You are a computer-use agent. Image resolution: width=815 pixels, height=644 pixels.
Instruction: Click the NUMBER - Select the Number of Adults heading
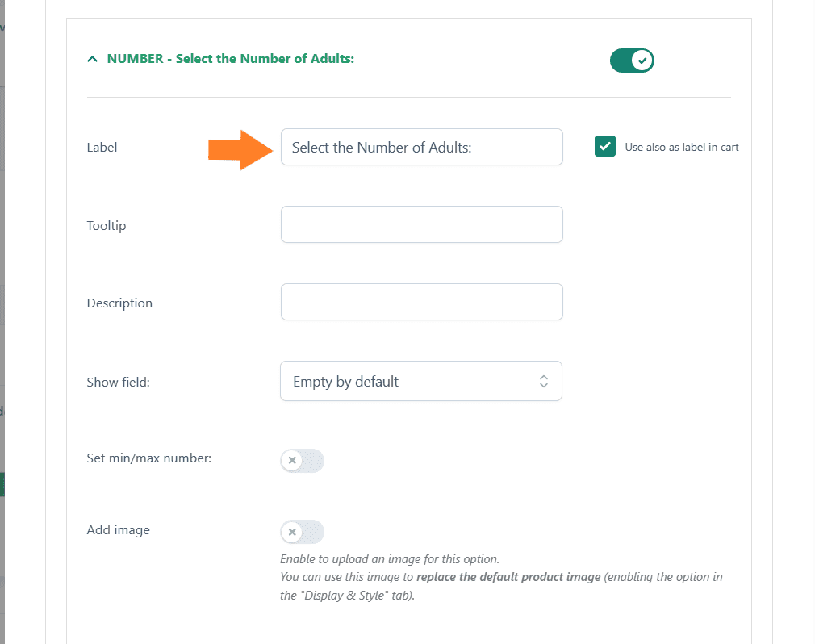[230, 59]
